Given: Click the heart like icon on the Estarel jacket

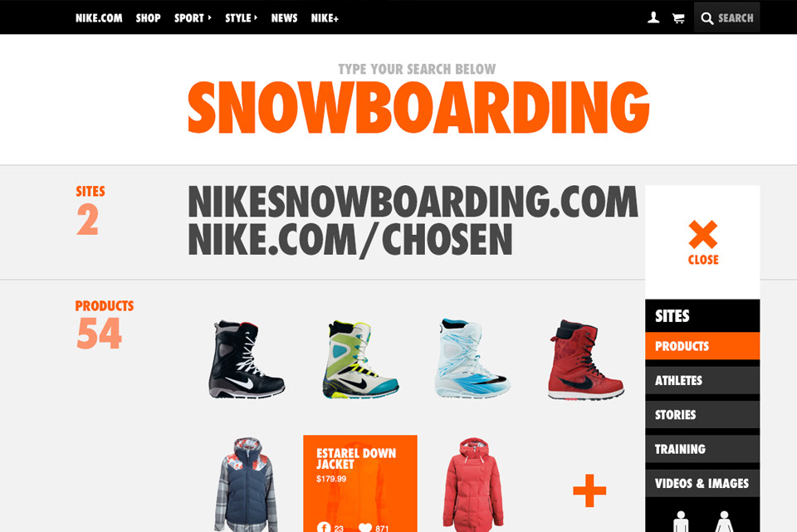Looking at the screenshot, I should [365, 528].
